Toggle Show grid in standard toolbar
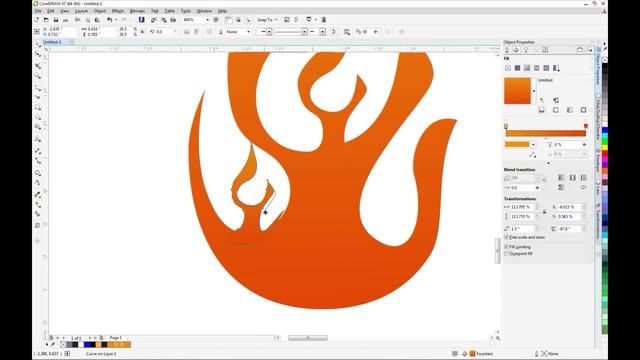The image size is (640, 360). tap(238, 20)
